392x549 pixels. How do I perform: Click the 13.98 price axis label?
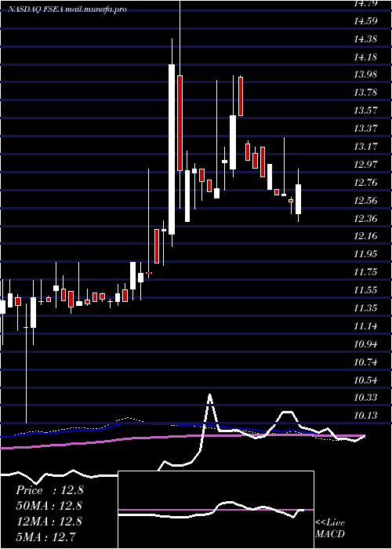(x=366, y=75)
